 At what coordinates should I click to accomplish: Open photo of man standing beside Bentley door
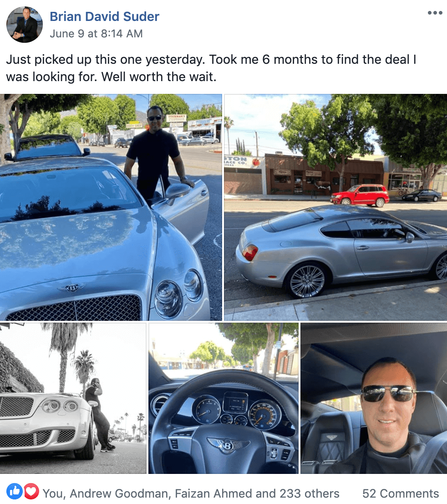111,207
